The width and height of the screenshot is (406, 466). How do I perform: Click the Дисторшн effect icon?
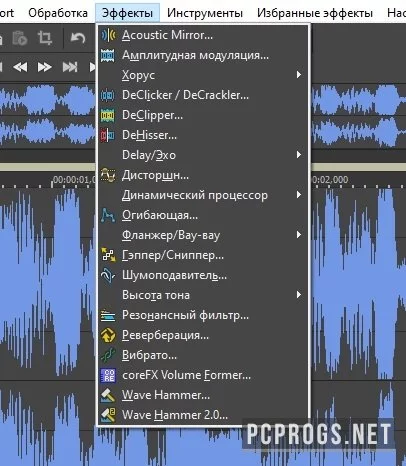click(108, 175)
